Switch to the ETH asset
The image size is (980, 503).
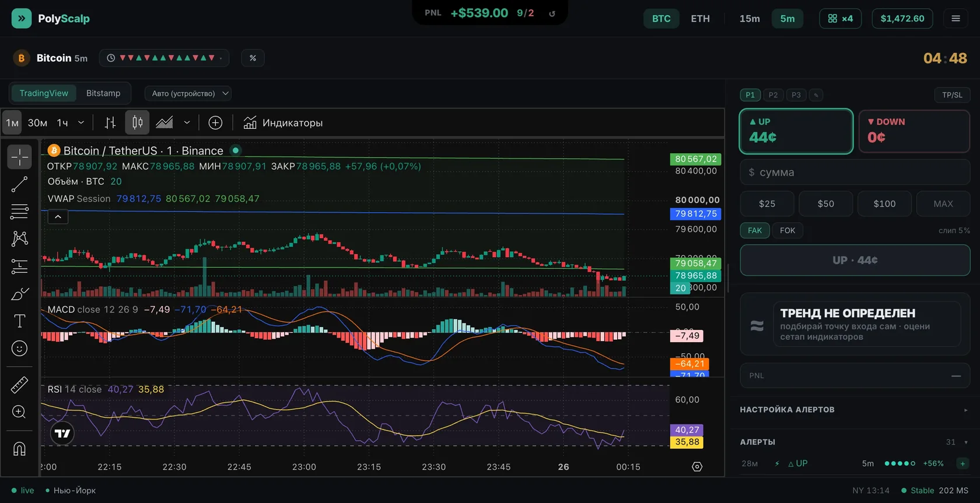point(701,19)
